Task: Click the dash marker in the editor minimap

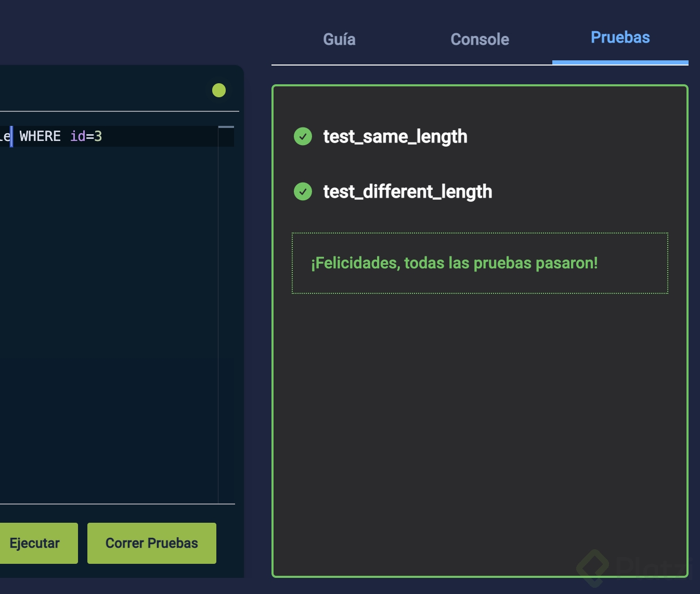Action: click(226, 126)
